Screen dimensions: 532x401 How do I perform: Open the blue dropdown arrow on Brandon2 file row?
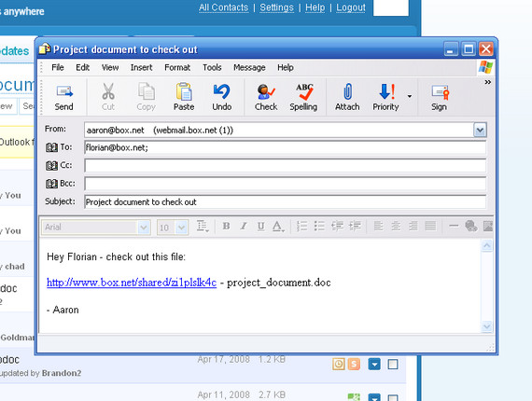pyautogui.click(x=374, y=365)
